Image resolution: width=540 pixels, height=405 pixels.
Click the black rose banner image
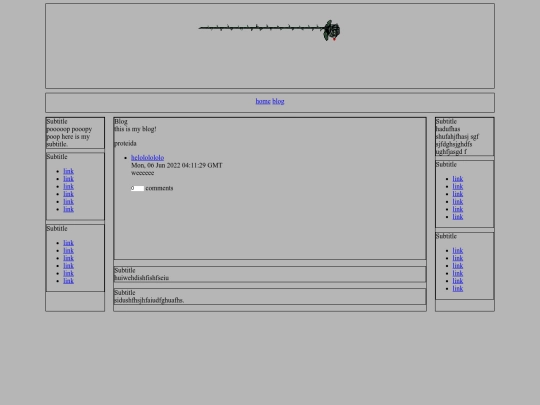270,31
